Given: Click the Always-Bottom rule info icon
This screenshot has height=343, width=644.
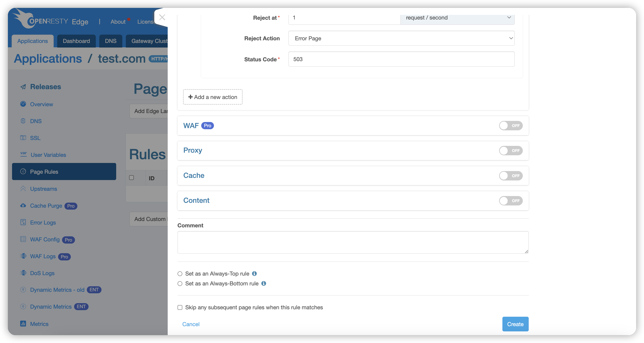Looking at the screenshot, I should pos(263,283).
